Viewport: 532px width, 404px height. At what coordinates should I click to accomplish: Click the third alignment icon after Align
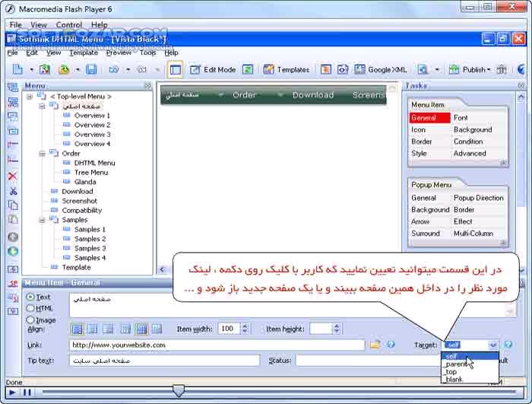(x=108, y=329)
